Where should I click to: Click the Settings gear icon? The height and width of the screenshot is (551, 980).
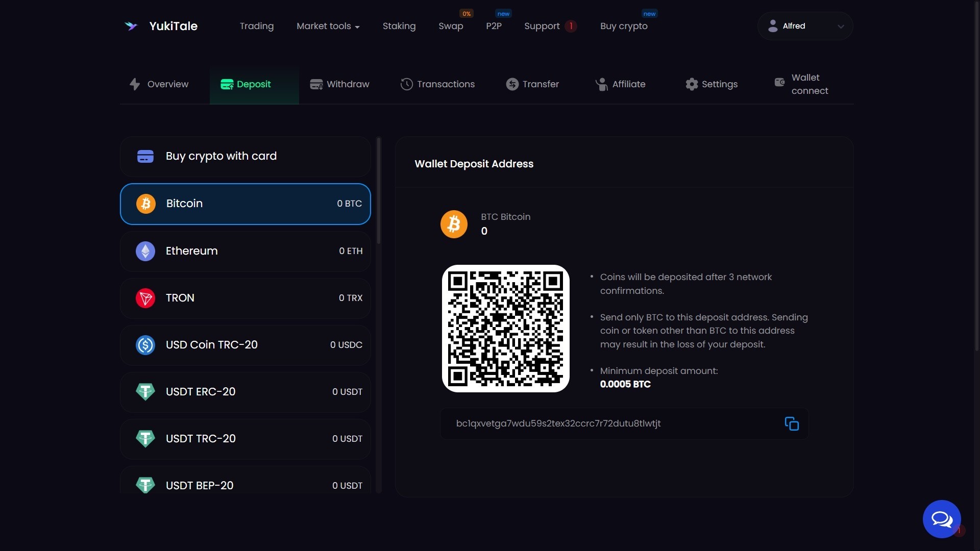tap(692, 84)
